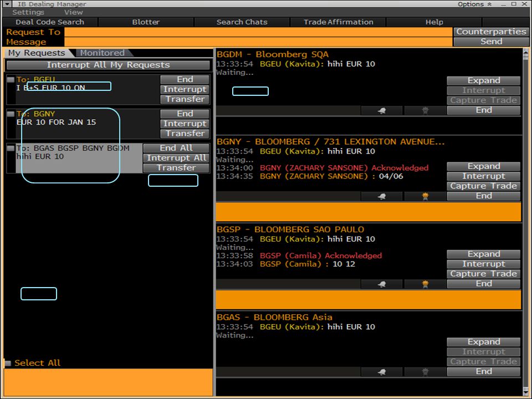Click Interrupt All My Requests
The height and width of the screenshot is (399, 532).
pyautogui.click(x=108, y=65)
